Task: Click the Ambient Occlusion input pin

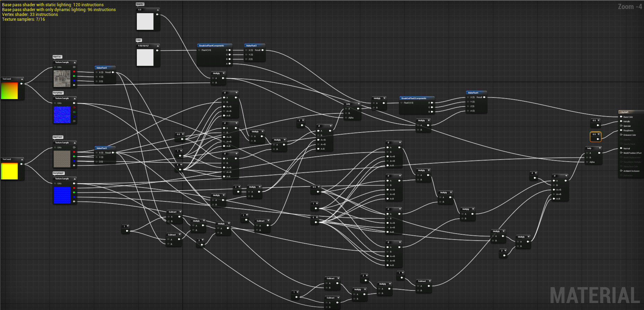Action: (621, 171)
